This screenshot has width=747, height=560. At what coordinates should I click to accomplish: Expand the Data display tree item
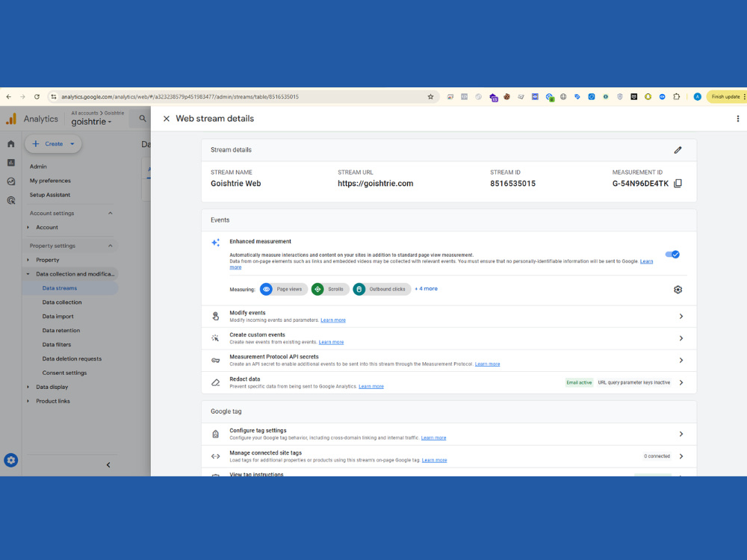point(28,387)
